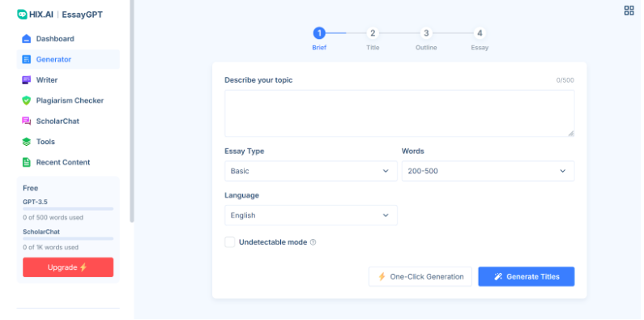
Task: Click the Plagiarism Checker shield icon
Action: 26,100
